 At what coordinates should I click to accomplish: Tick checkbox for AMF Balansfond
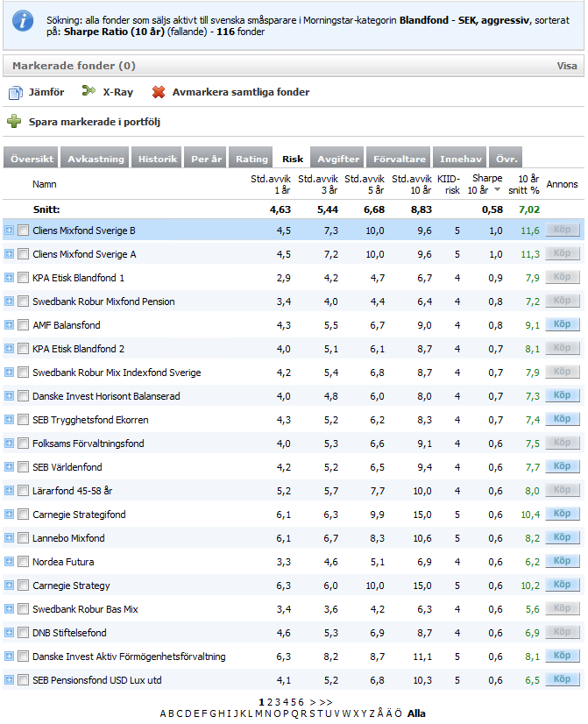point(23,324)
